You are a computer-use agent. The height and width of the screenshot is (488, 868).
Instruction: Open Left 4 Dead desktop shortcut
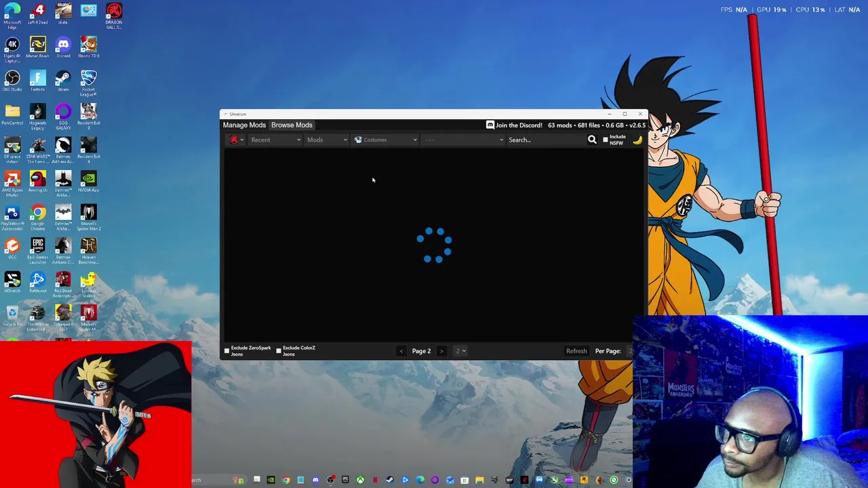tap(38, 14)
